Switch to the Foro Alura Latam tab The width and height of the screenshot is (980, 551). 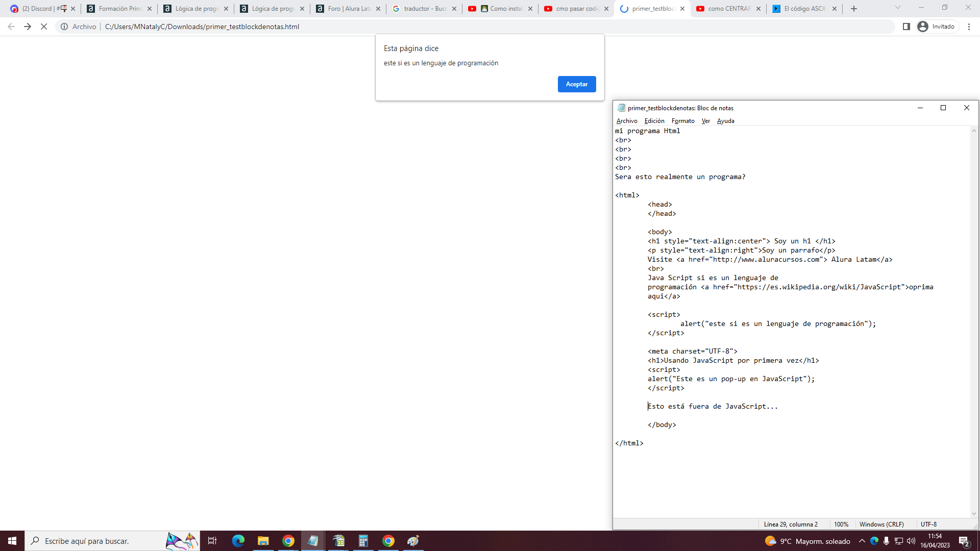(349, 9)
